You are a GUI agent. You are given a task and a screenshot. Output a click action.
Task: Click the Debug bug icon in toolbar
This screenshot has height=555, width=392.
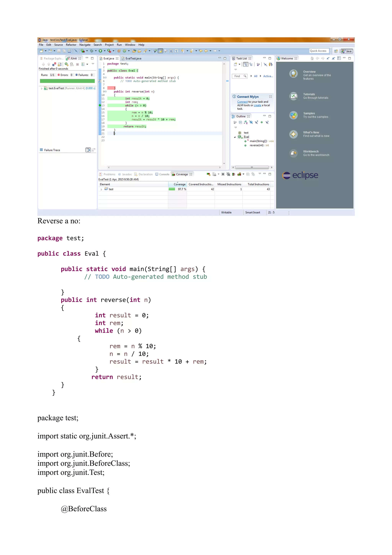(91, 51)
